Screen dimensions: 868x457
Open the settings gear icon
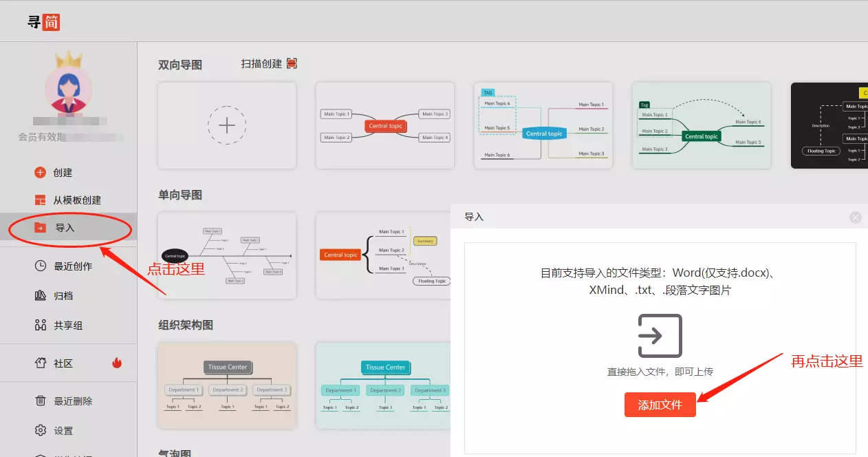(41, 431)
